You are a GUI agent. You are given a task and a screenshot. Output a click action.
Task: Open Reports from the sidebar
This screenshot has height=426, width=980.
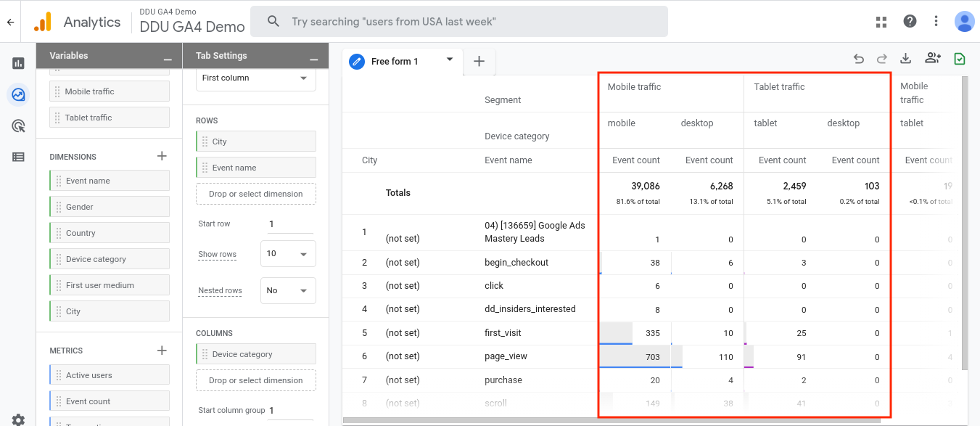pos(18,63)
